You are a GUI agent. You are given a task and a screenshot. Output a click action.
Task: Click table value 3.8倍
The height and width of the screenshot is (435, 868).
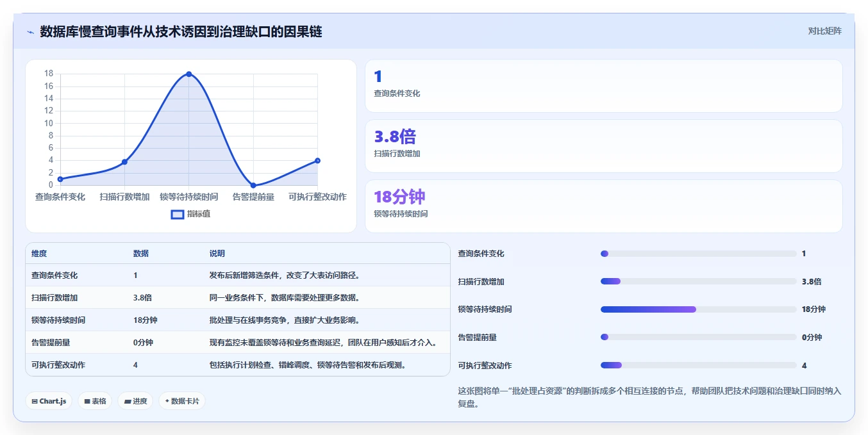pos(142,298)
